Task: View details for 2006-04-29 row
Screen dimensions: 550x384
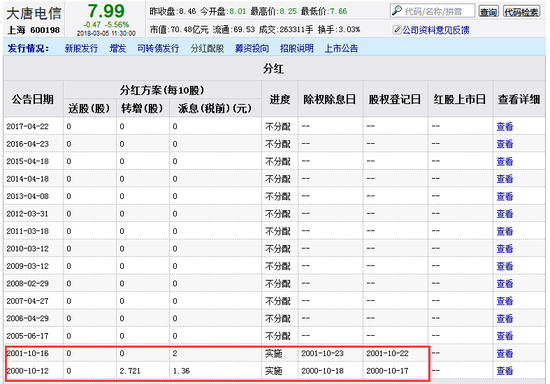Action: click(505, 318)
